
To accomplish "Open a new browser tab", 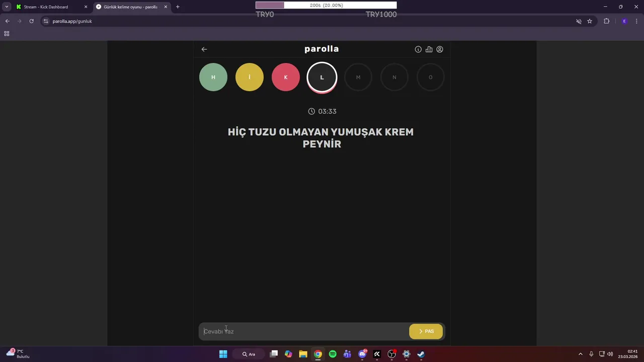I will click(178, 7).
